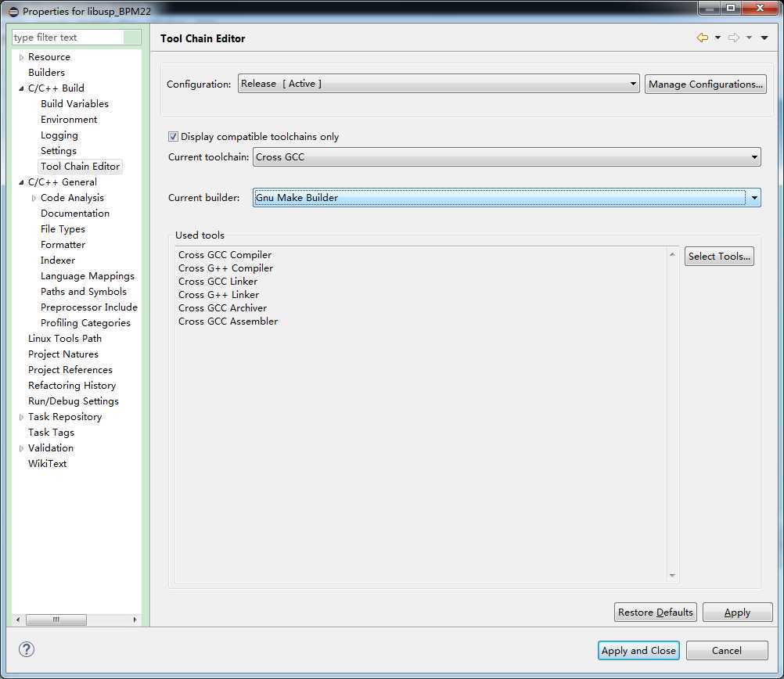Click the tree panel horizontal scrollbar thumb
This screenshot has height=679, width=784.
56,620
